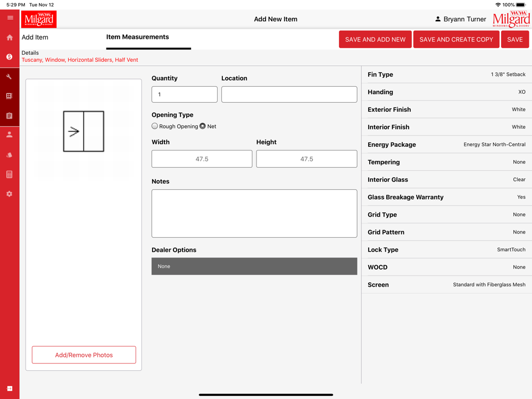Open the Grid Pattern option row
Viewport: 532px width, 399px height.
(x=446, y=232)
